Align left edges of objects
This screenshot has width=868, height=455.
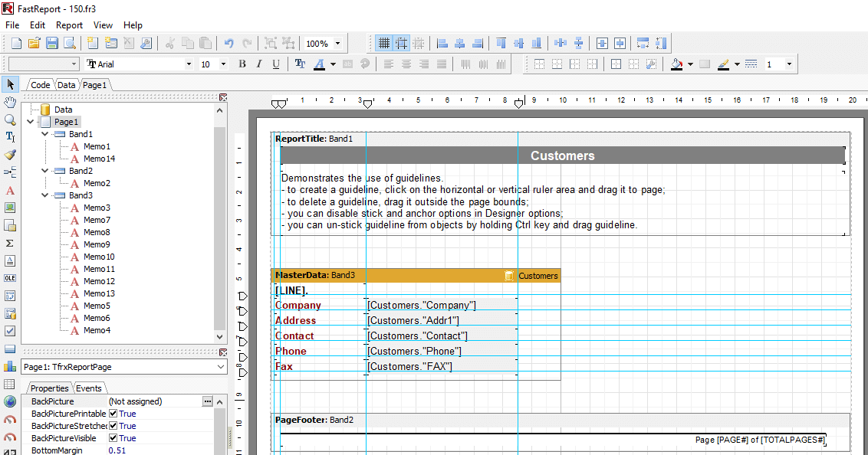click(442, 43)
